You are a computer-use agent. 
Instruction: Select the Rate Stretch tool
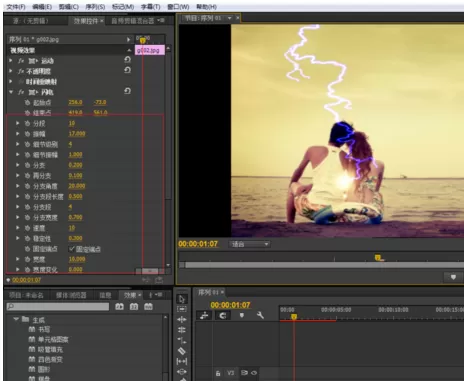point(182,340)
